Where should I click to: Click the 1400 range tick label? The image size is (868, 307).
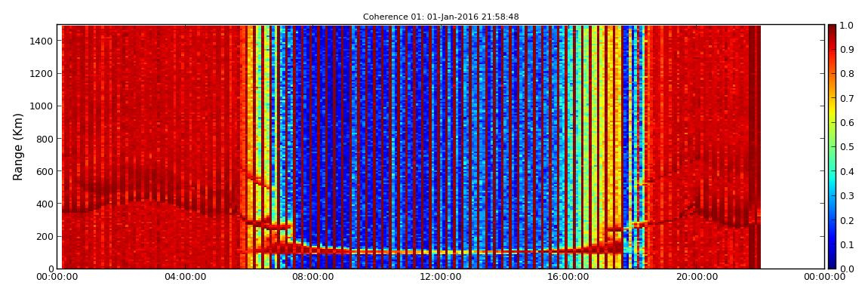coord(42,41)
